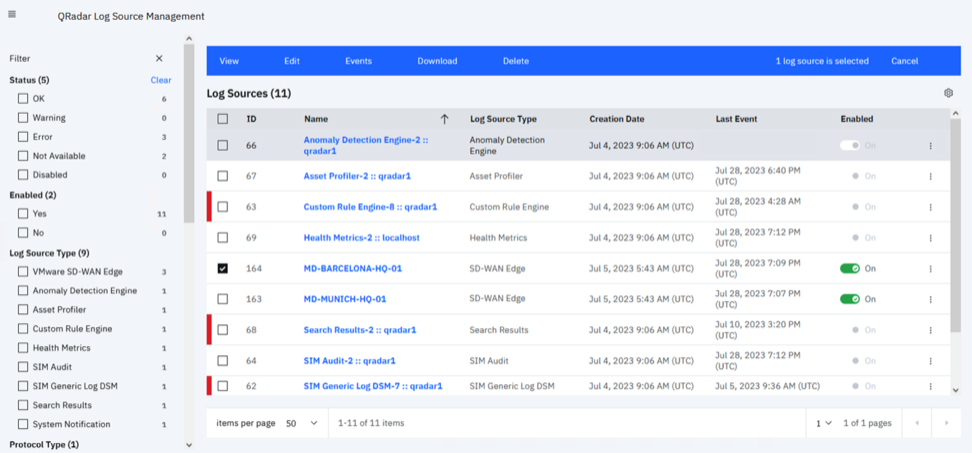Go to next page arrow
The image size is (972, 453).
coord(946,423)
